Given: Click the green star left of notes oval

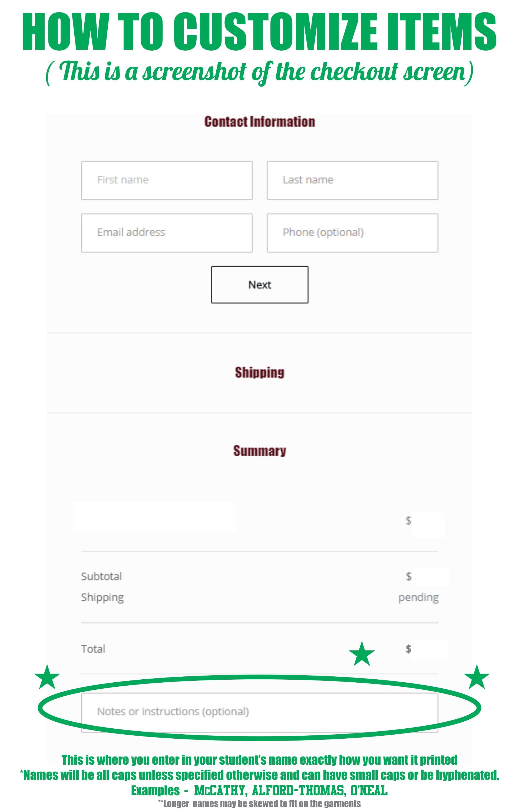Looking at the screenshot, I should [x=47, y=677].
